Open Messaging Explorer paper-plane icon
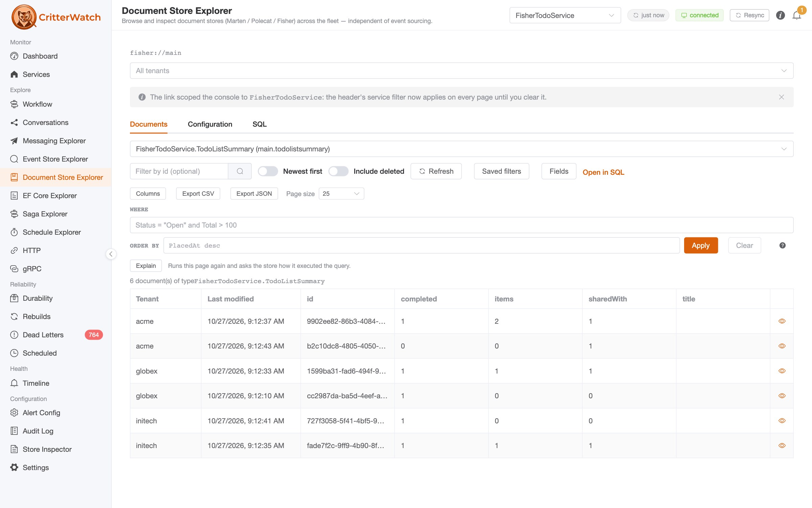Screen dimensions: 812x508 coord(14,141)
